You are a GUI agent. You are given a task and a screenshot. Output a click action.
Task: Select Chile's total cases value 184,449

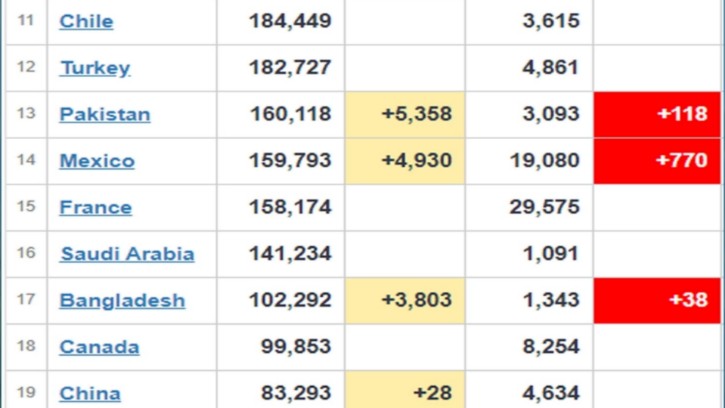tap(290, 21)
